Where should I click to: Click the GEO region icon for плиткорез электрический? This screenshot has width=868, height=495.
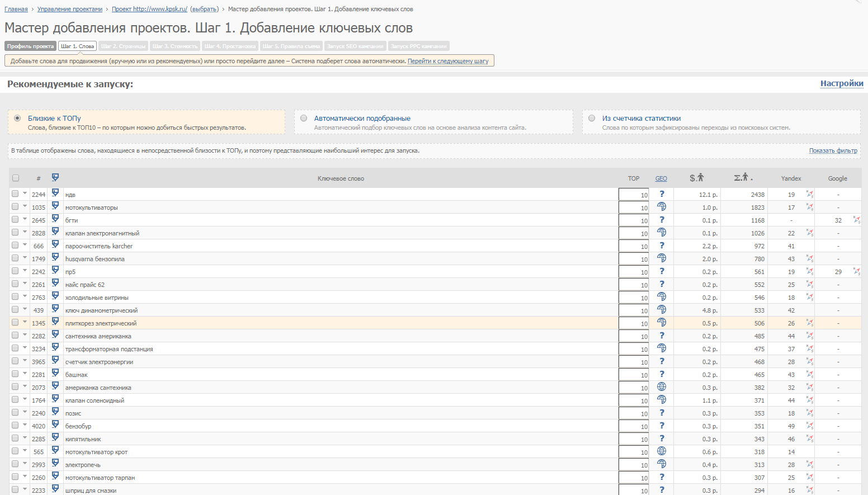(x=662, y=323)
